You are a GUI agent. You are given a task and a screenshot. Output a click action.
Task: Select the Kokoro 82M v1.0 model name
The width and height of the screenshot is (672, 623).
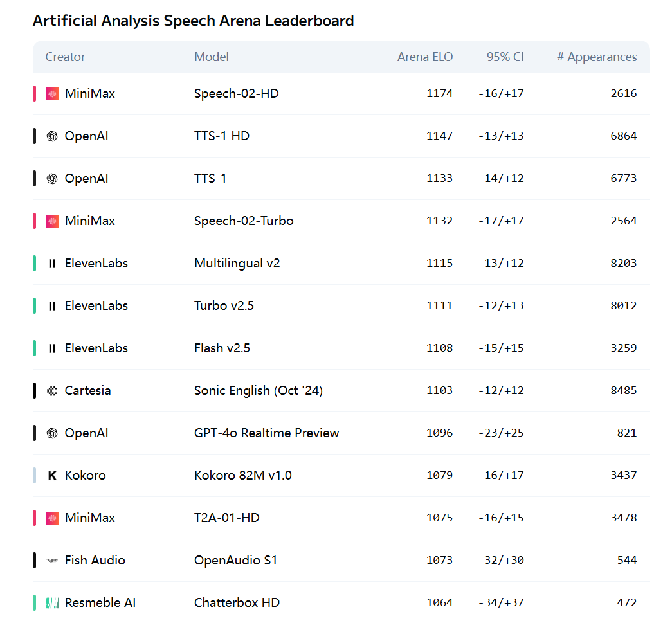pyautogui.click(x=242, y=476)
